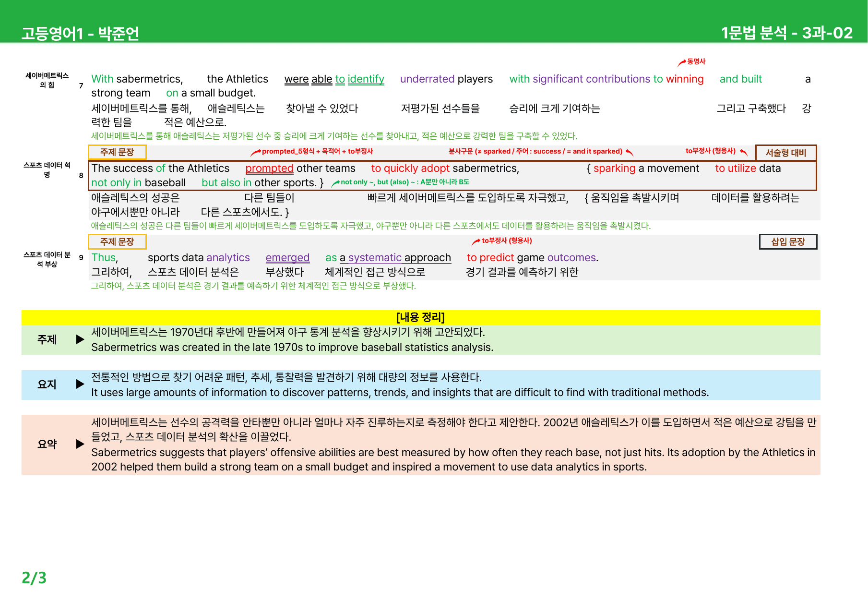This screenshot has height=614, width=868.
Task: Click the green word 'Thus,'
Action: tap(105, 258)
